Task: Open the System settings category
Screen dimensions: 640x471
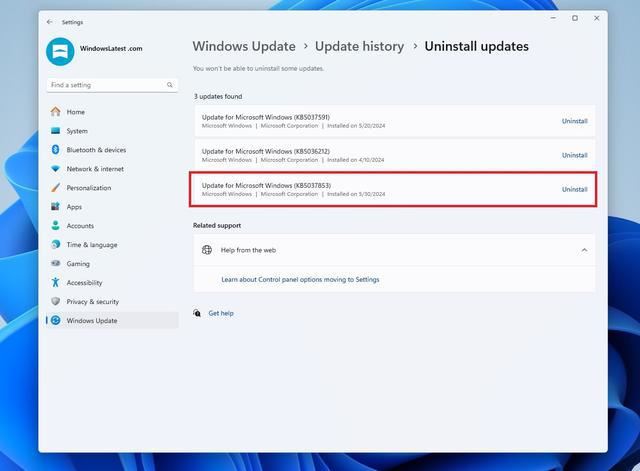Action: (77, 131)
